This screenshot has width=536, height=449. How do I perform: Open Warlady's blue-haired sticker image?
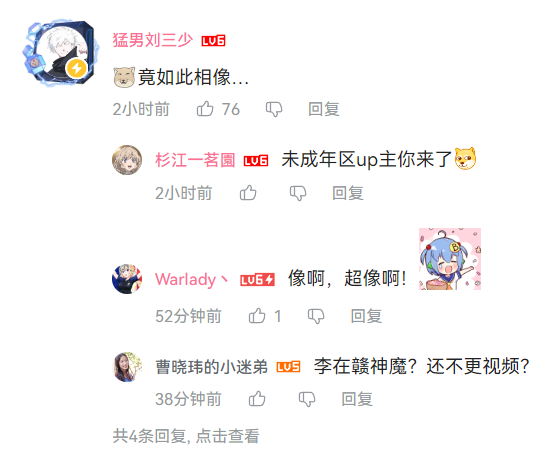[x=450, y=259]
